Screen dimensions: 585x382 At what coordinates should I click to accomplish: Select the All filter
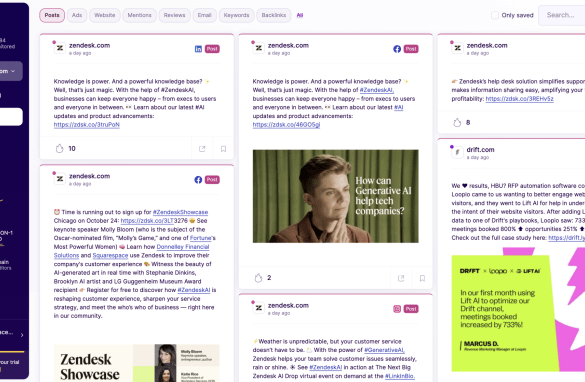click(300, 15)
